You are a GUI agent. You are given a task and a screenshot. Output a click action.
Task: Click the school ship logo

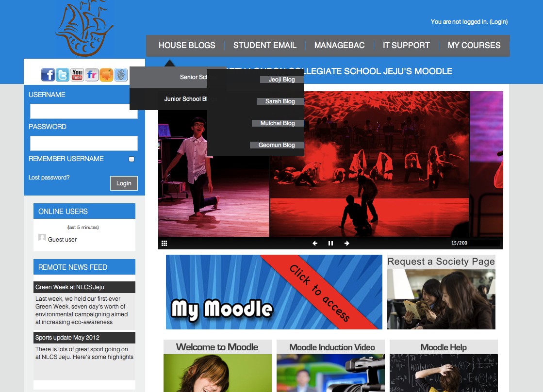point(84,29)
